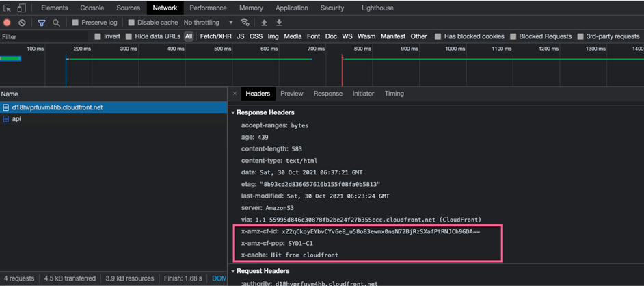
Task: Filter requests by Manifest
Action: pos(393,36)
